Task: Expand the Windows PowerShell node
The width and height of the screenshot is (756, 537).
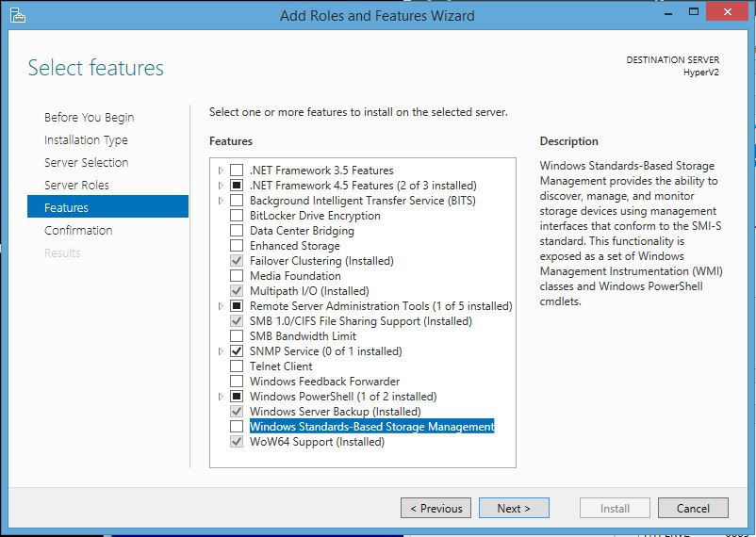Action: point(222,397)
